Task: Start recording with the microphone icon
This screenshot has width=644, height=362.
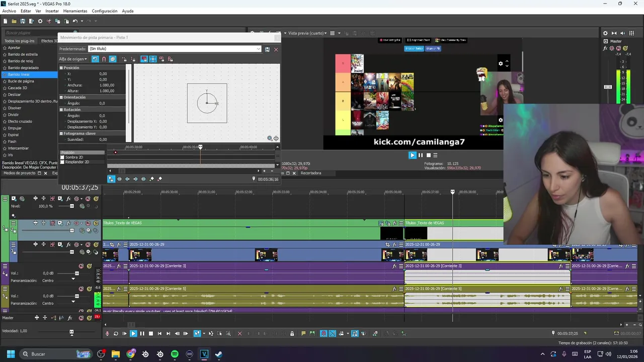Action: pos(107,333)
